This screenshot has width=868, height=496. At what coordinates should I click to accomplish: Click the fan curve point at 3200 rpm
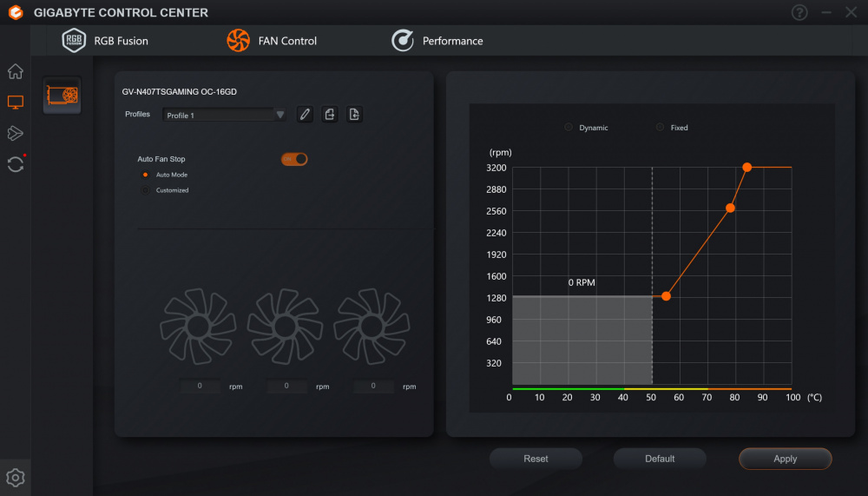[x=746, y=167]
